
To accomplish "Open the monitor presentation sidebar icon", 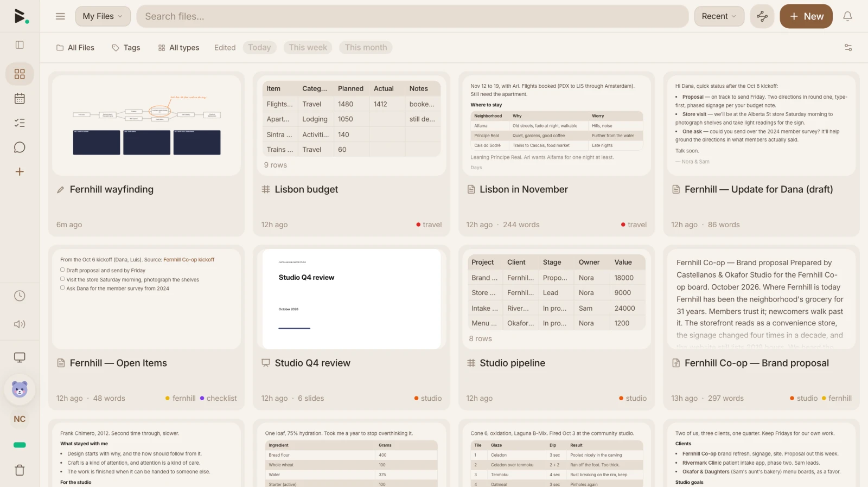I will [x=20, y=357].
